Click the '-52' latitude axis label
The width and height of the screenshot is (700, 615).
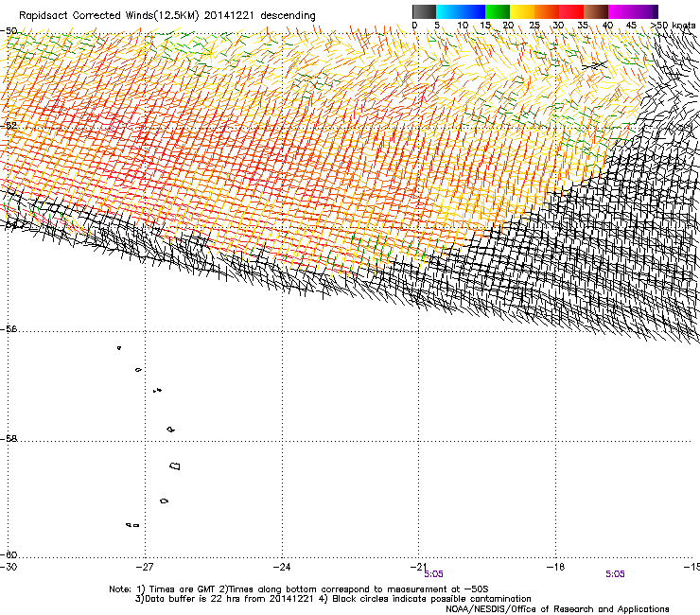coord(9,126)
